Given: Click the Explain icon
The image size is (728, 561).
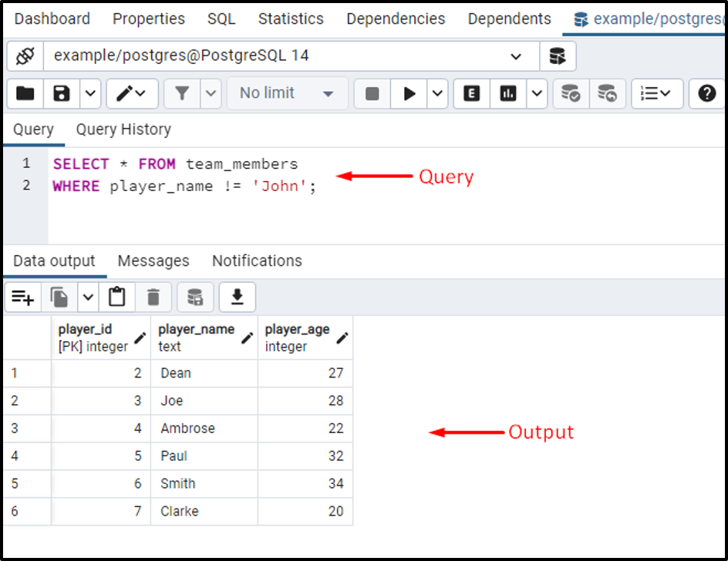Looking at the screenshot, I should point(471,92).
